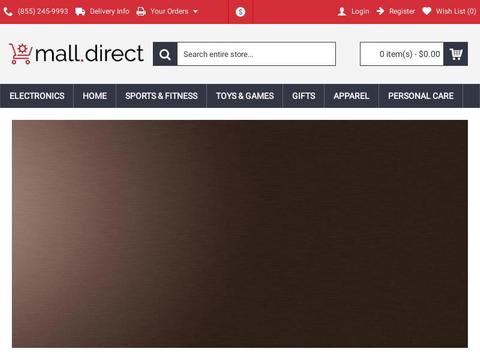Call the (855) 245-9993 phone number link
The width and height of the screenshot is (480, 360).
click(x=43, y=11)
